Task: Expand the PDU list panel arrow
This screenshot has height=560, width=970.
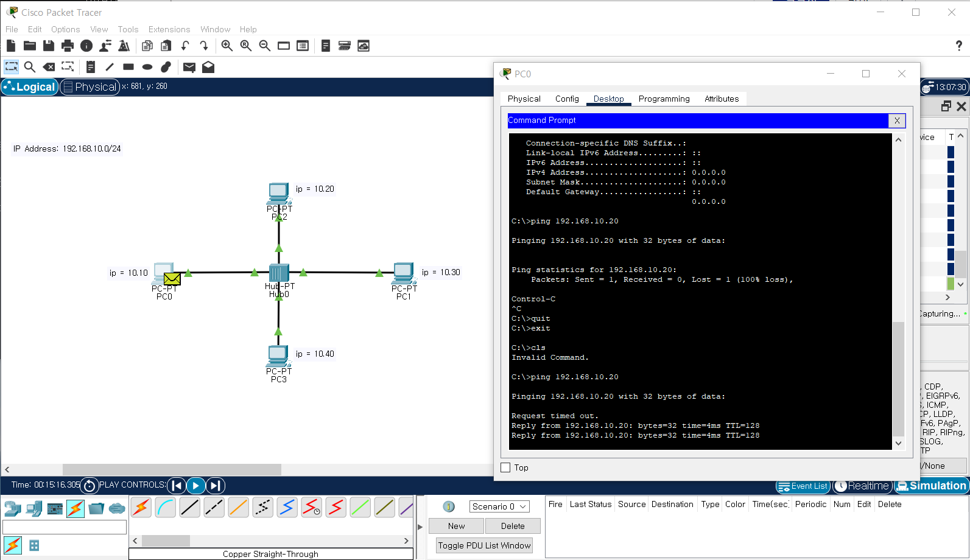Action: pos(420,527)
